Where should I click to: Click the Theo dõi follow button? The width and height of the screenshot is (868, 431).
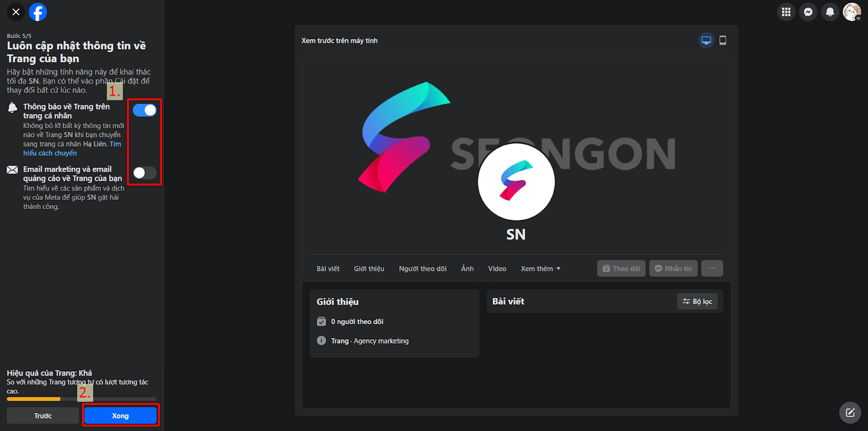pyautogui.click(x=621, y=268)
